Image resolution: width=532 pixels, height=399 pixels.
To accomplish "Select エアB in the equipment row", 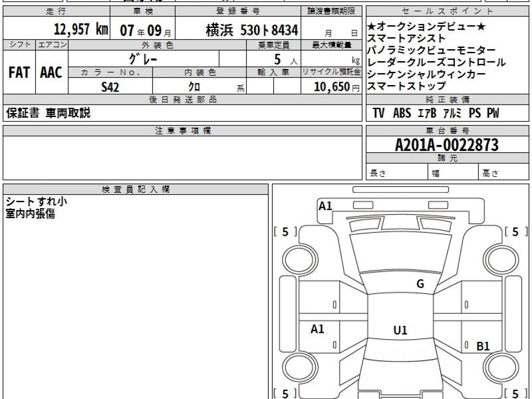I will coord(427,113).
